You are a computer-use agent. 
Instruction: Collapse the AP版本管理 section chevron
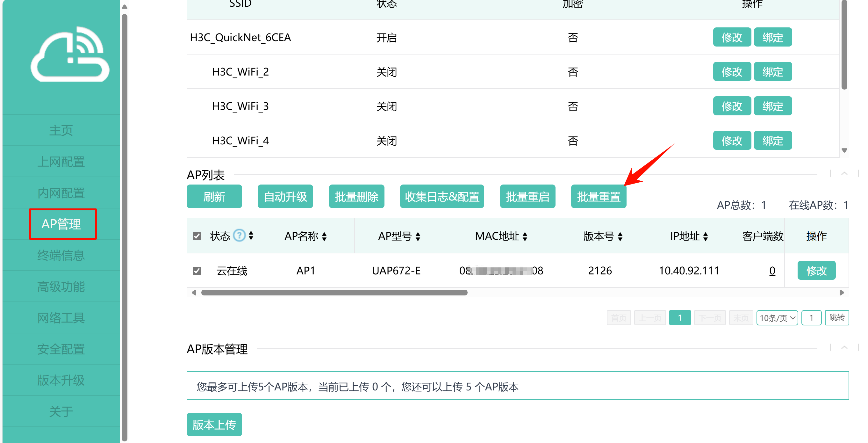tap(844, 348)
